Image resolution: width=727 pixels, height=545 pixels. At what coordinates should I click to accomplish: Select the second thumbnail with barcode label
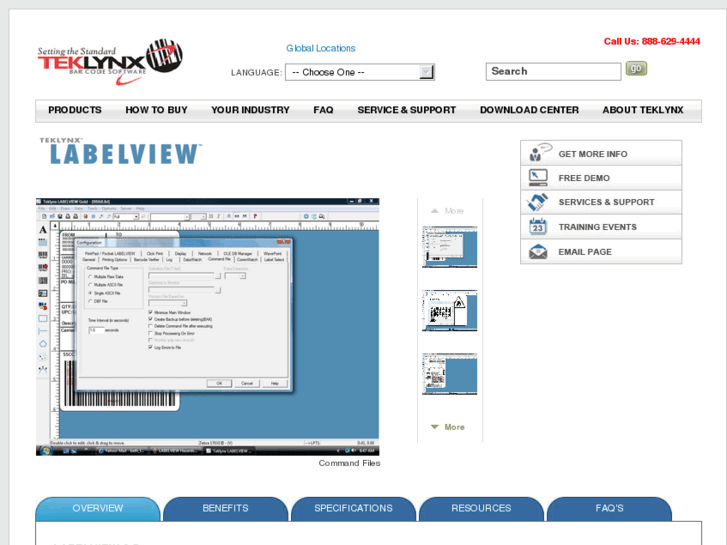[449, 310]
